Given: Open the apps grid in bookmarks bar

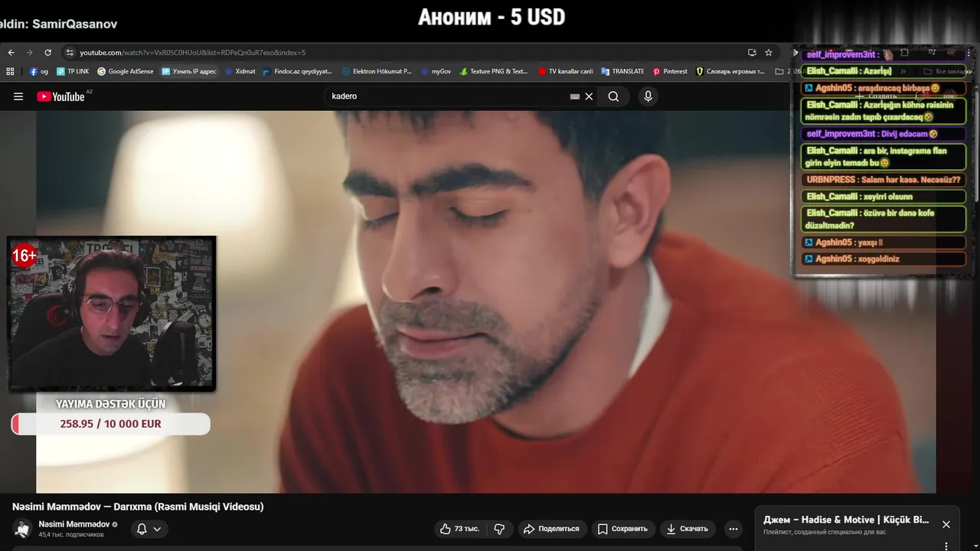Looking at the screenshot, I should click(x=10, y=71).
